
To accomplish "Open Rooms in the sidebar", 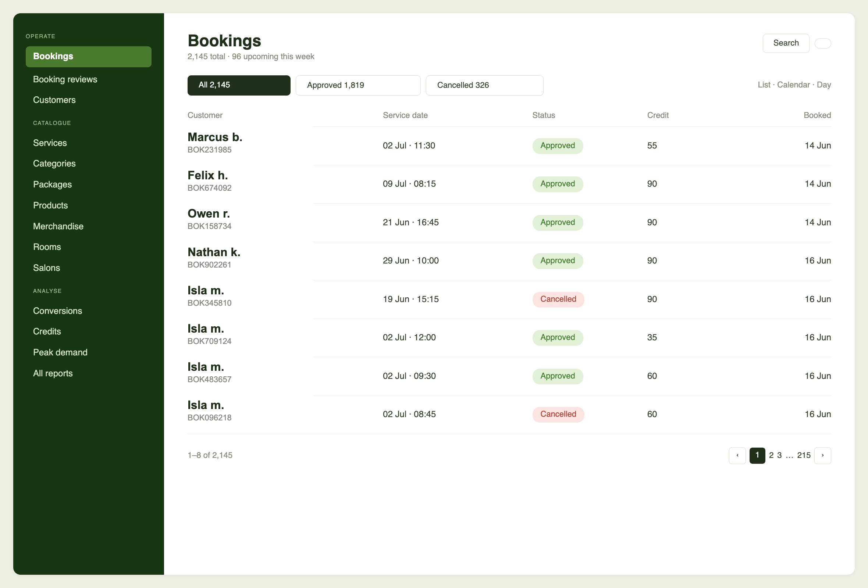I will pyautogui.click(x=47, y=247).
